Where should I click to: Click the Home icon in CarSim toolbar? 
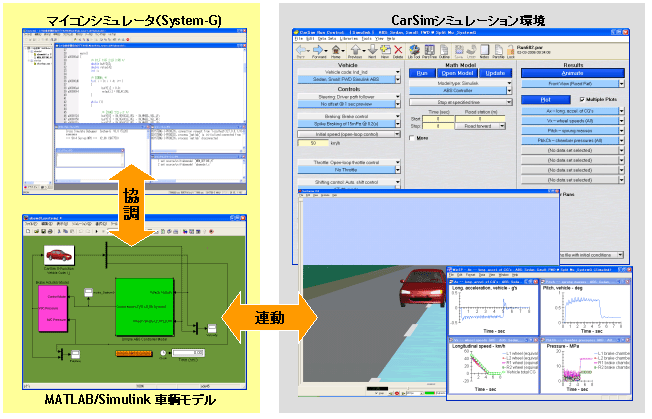coord(336,50)
